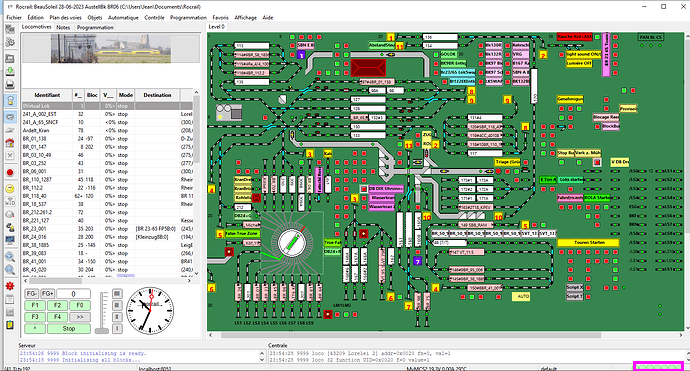The width and height of the screenshot is (690, 371).
Task: Click the locomotive list scroll-down arrow
Action: pos(196,273)
